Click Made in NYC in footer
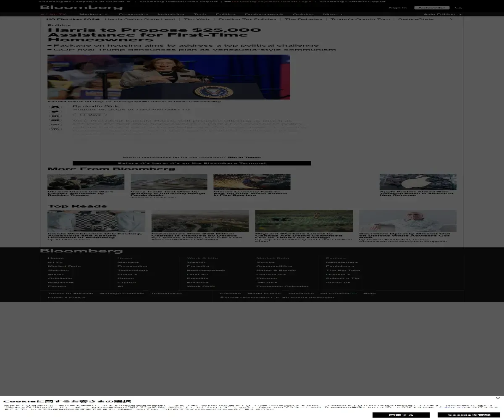 [x=265, y=293]
